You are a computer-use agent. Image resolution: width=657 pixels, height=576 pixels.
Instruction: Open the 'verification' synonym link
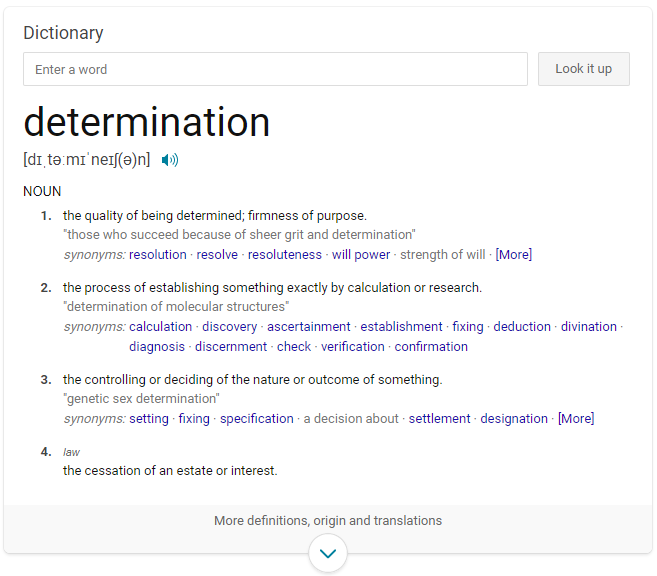coord(353,347)
